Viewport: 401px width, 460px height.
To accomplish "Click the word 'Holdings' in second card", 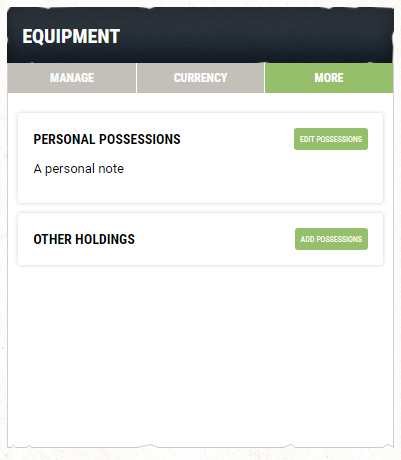I will (105, 239).
